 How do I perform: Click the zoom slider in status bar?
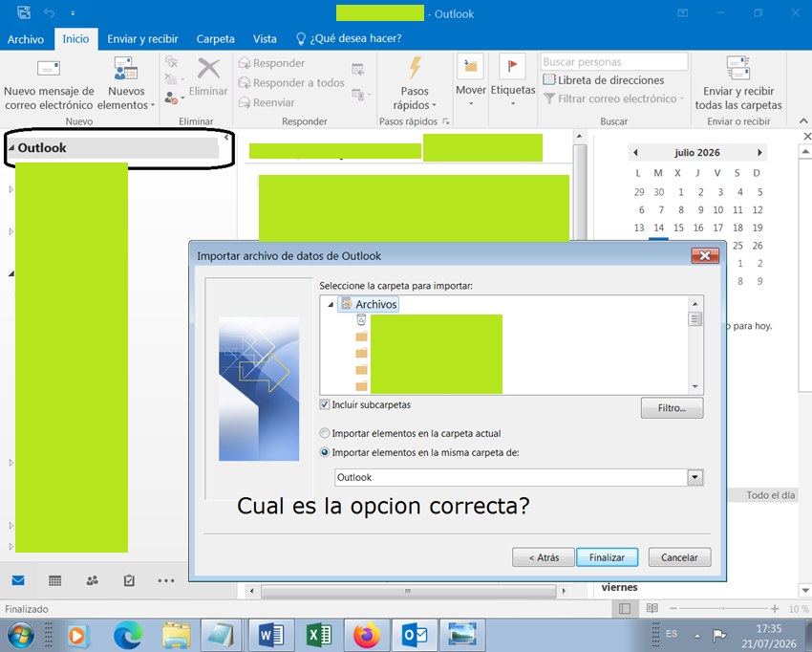(x=723, y=608)
